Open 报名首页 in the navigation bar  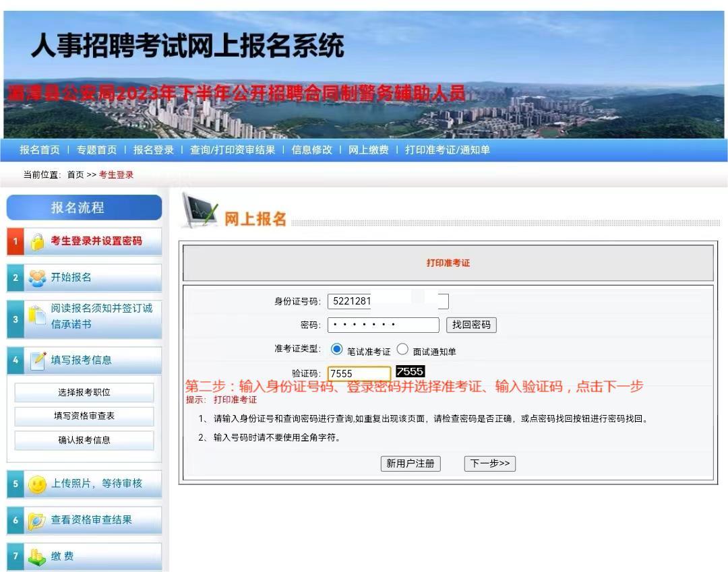click(x=40, y=150)
